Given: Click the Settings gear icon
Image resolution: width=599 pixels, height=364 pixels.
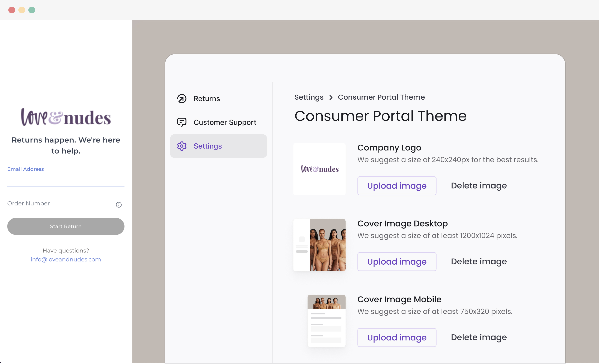Looking at the screenshot, I should click(x=182, y=146).
